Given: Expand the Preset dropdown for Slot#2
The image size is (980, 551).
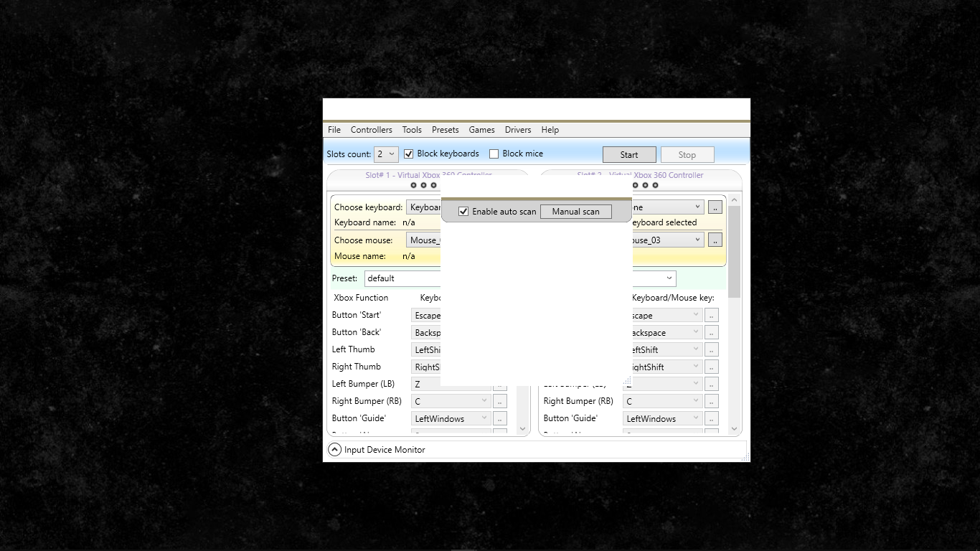Looking at the screenshot, I should (x=667, y=278).
